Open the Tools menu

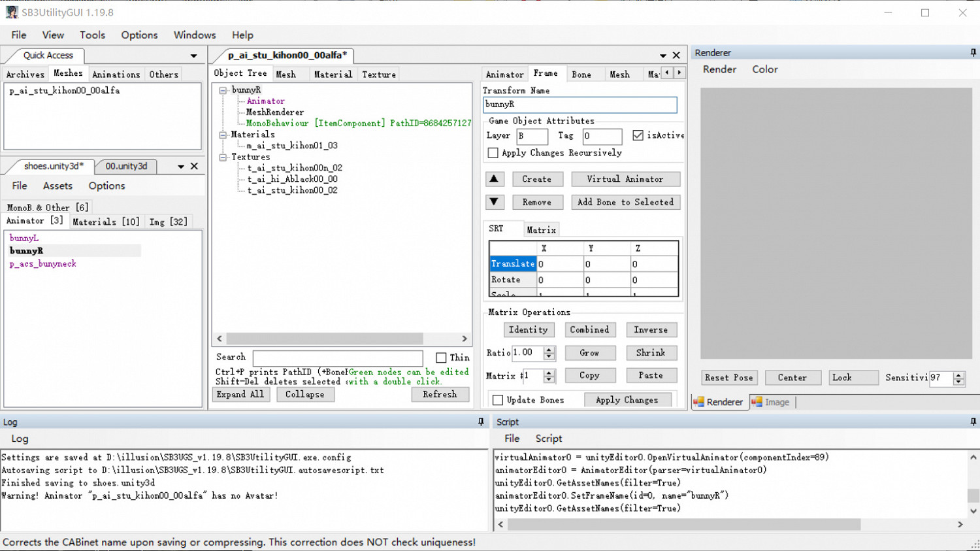tap(92, 35)
